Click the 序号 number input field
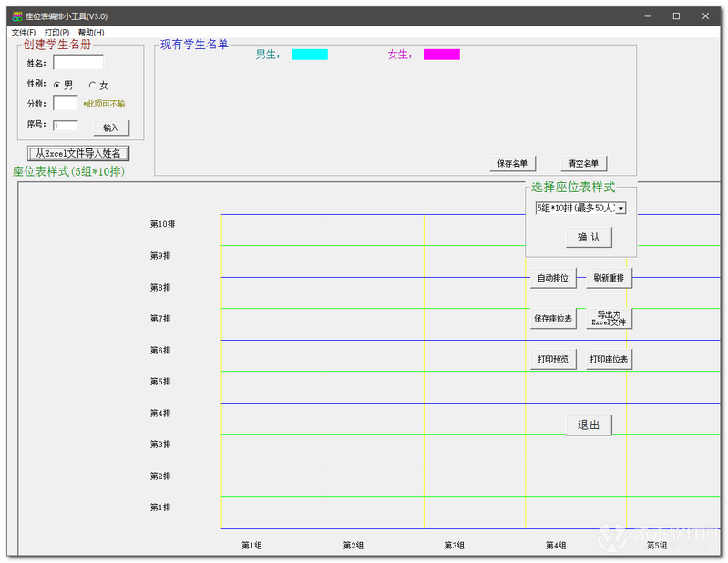Viewport: 728px width, 563px height. [66, 126]
